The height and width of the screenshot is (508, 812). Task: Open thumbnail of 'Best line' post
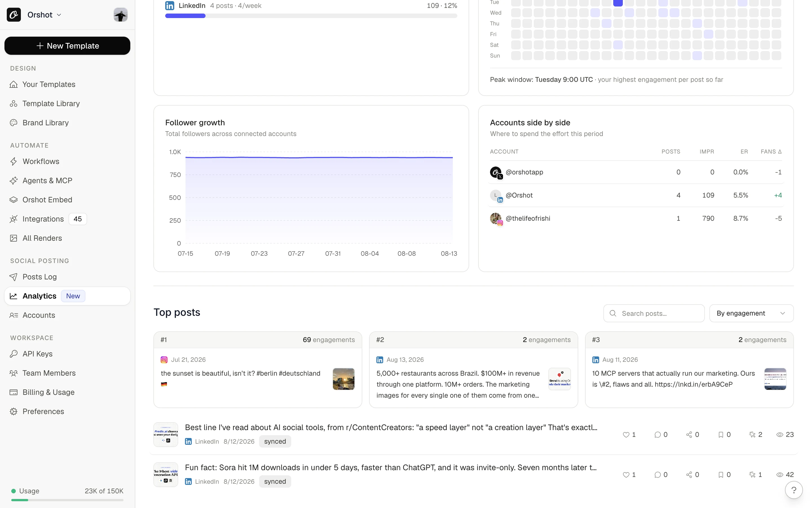tap(166, 434)
